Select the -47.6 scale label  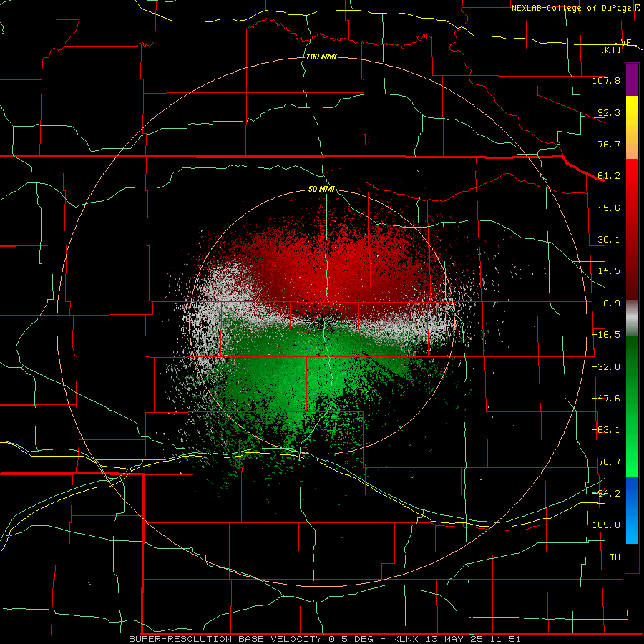tap(606, 399)
